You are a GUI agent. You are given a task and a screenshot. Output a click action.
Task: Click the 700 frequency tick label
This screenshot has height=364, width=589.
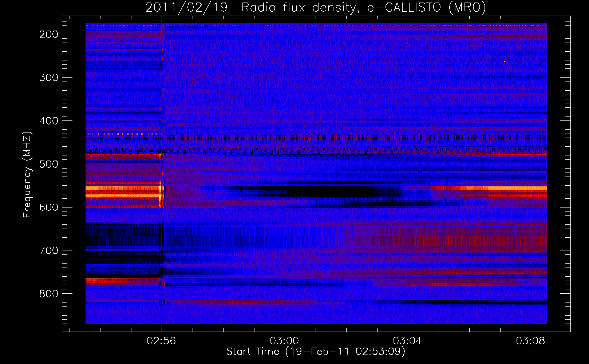pos(49,250)
